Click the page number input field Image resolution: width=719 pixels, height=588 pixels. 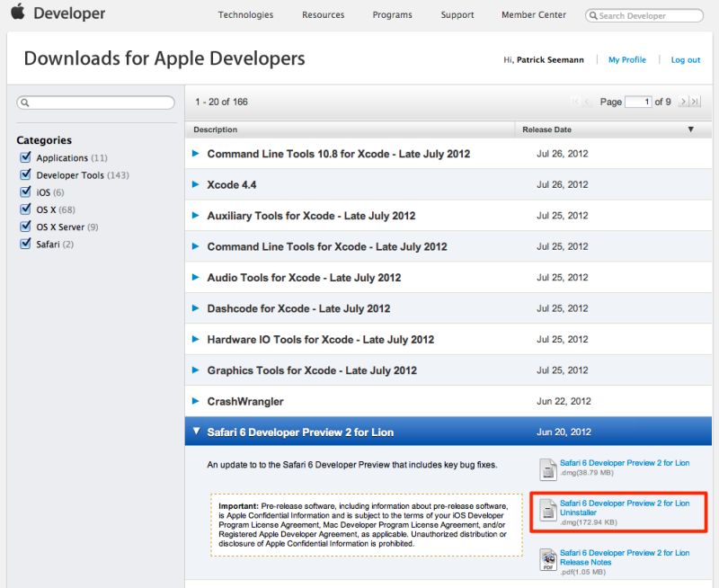(638, 102)
